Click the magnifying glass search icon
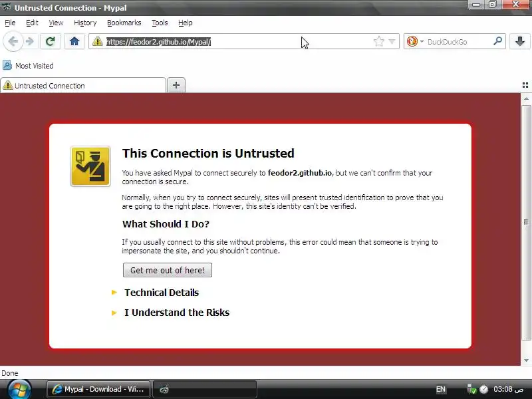This screenshot has height=399, width=532. click(497, 41)
